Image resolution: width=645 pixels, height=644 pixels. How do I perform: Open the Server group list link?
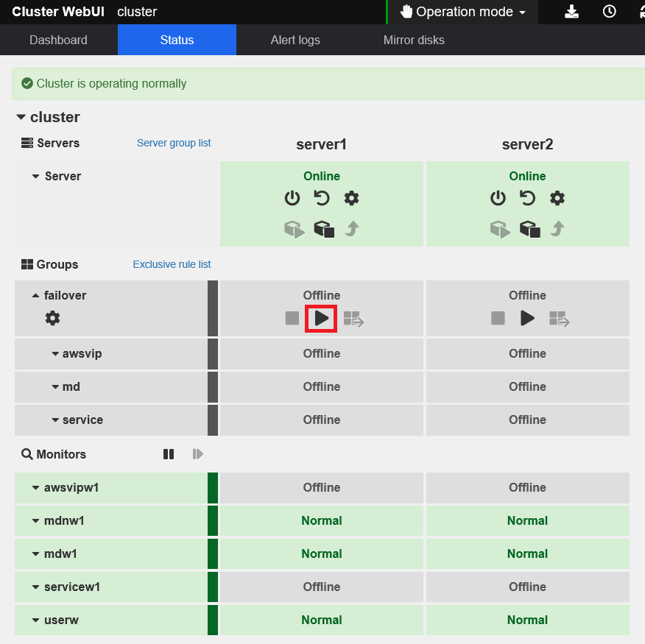(x=174, y=143)
